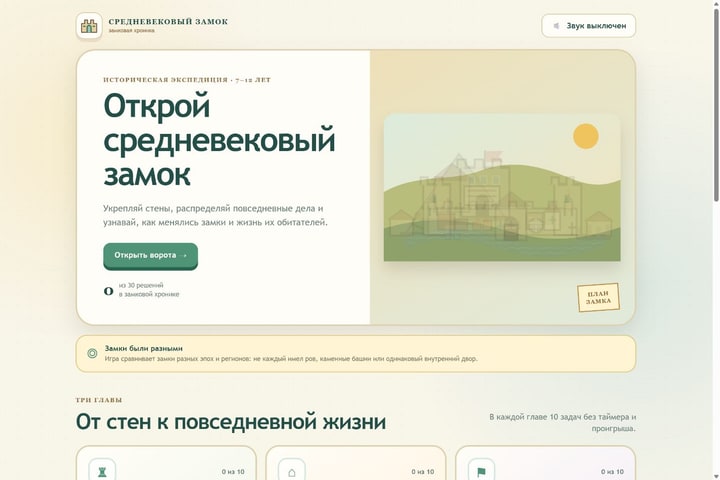Click the "От стен к повседневной жизни" heading

[231, 422]
